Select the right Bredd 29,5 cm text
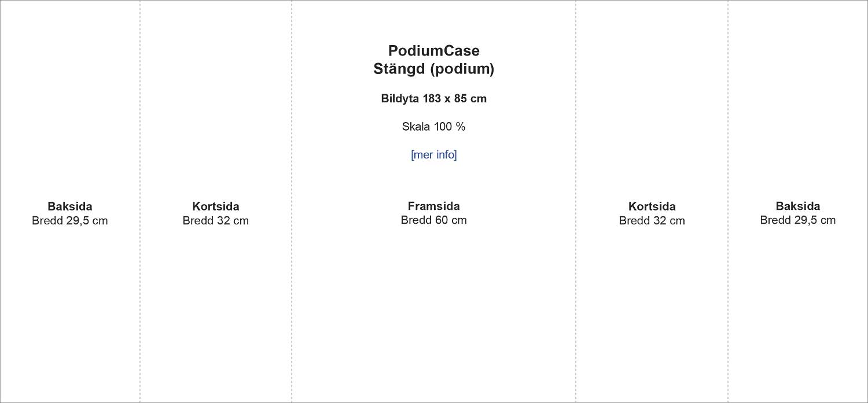Screen dimensions: 868x403 (x=797, y=220)
